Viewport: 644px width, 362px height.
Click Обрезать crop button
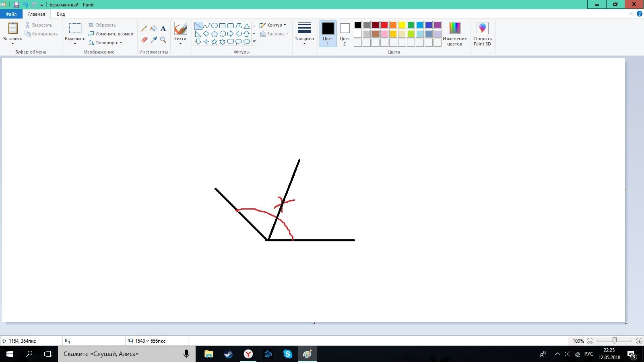[x=102, y=25]
